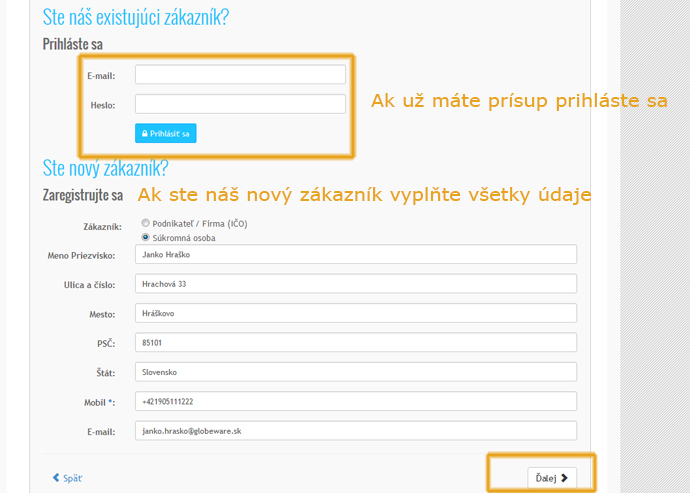This screenshot has width=690, height=493.
Task: Click the Zaregistrujte sa section title
Action: click(x=82, y=195)
